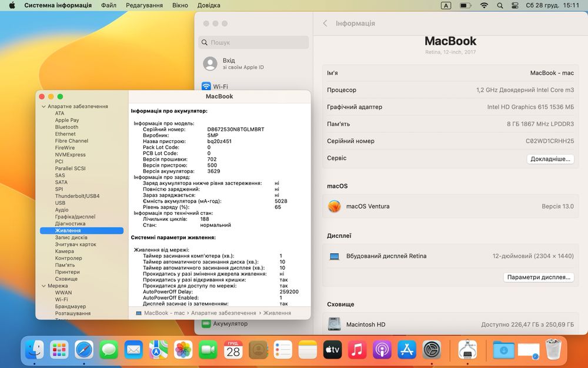Click the menu bar clock Сб 28 груд. 15:11
The height and width of the screenshot is (368, 588).
click(553, 5)
